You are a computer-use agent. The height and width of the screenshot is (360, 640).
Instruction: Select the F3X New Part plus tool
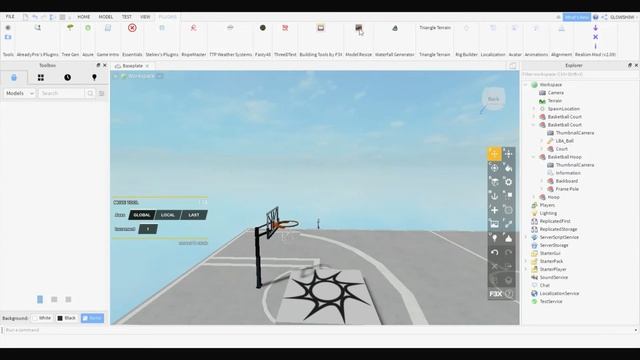494,210
